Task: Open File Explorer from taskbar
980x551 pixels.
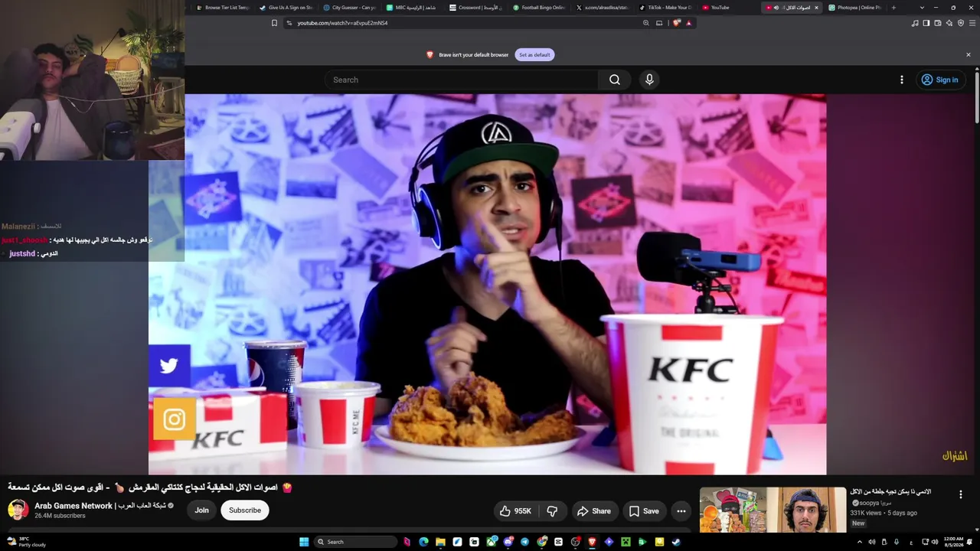Action: 440,542
